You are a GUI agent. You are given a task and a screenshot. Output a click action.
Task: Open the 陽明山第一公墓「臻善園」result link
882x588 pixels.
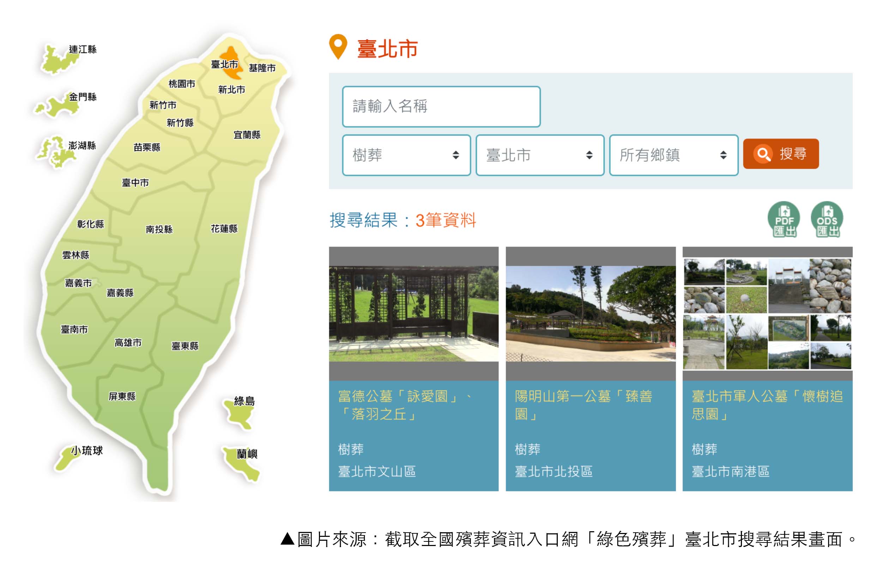(x=584, y=405)
